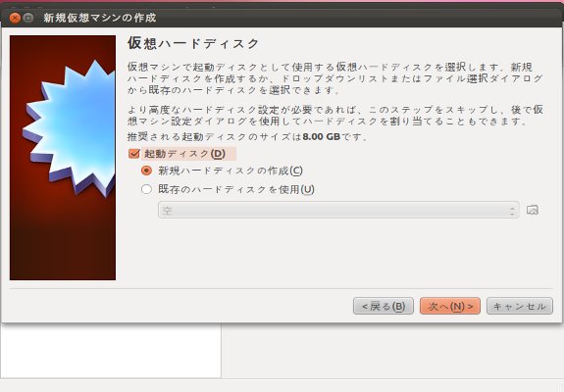This screenshot has height=392, width=564.
Task: Click the white VM list panel behind dialog
Action: tap(111, 350)
